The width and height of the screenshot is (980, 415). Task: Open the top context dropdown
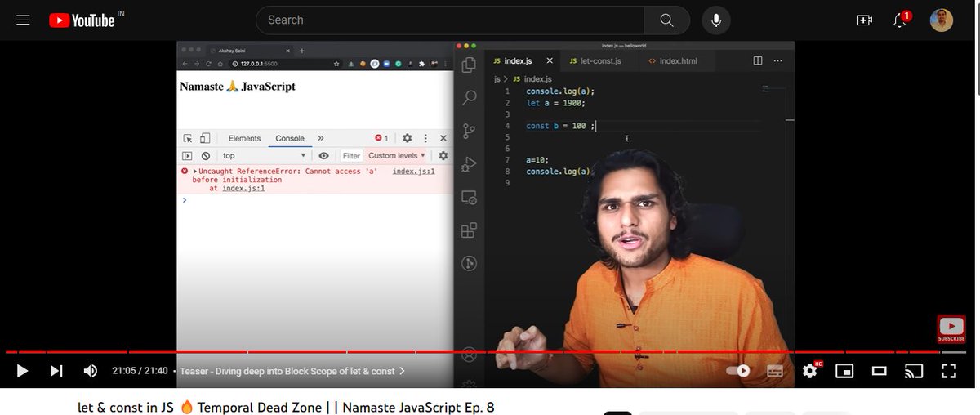tap(263, 155)
